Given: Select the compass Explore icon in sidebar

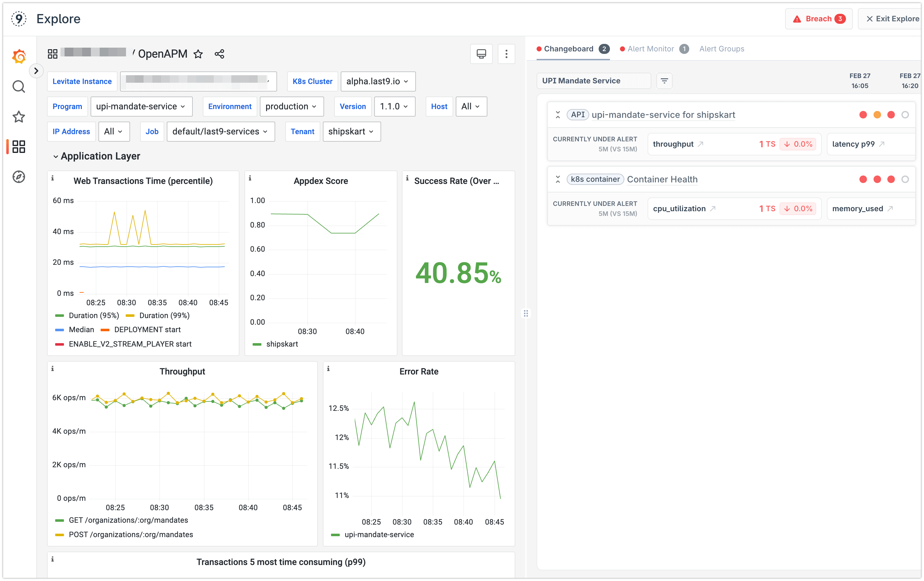Looking at the screenshot, I should point(18,177).
